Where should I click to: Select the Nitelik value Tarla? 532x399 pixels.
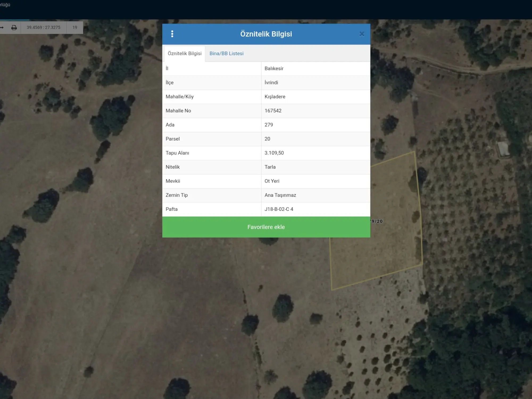point(270,167)
